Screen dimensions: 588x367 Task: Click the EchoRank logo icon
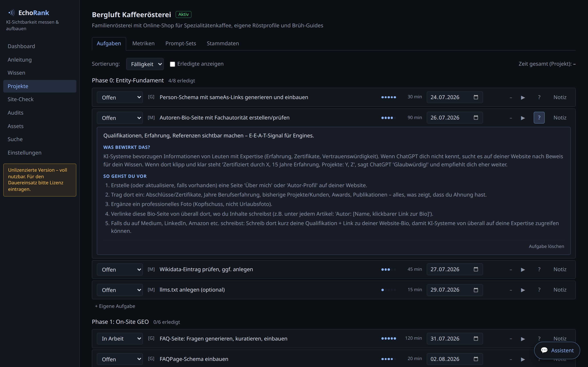pyautogui.click(x=11, y=13)
